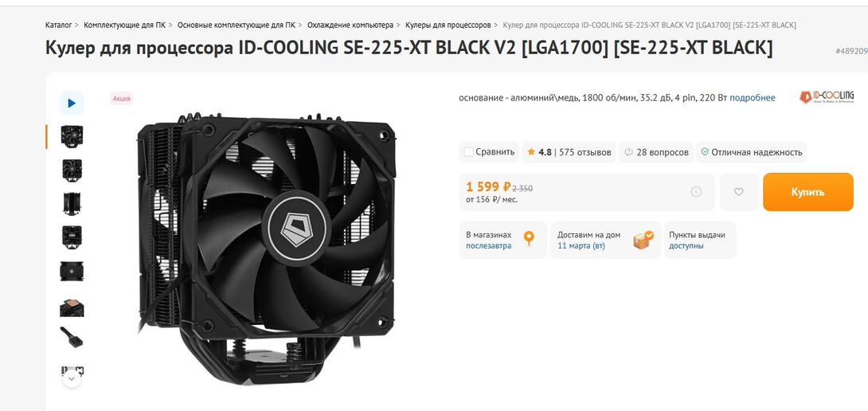Image resolution: width=868 pixels, height=411 pixels.
Task: Click the orange Купить button
Action: (807, 192)
